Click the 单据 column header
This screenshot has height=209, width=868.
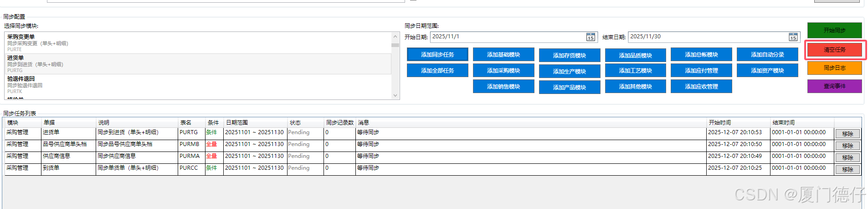pos(68,123)
